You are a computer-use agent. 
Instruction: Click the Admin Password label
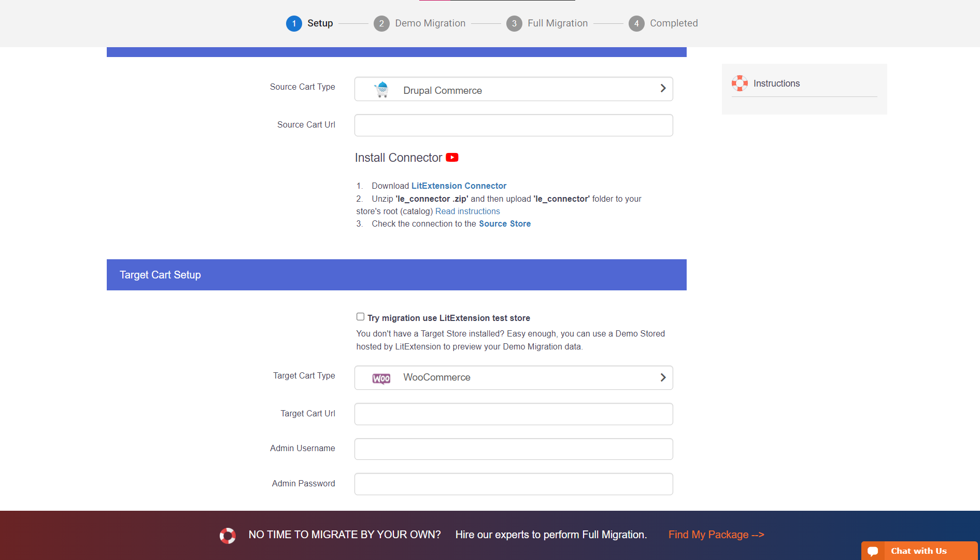(x=303, y=483)
